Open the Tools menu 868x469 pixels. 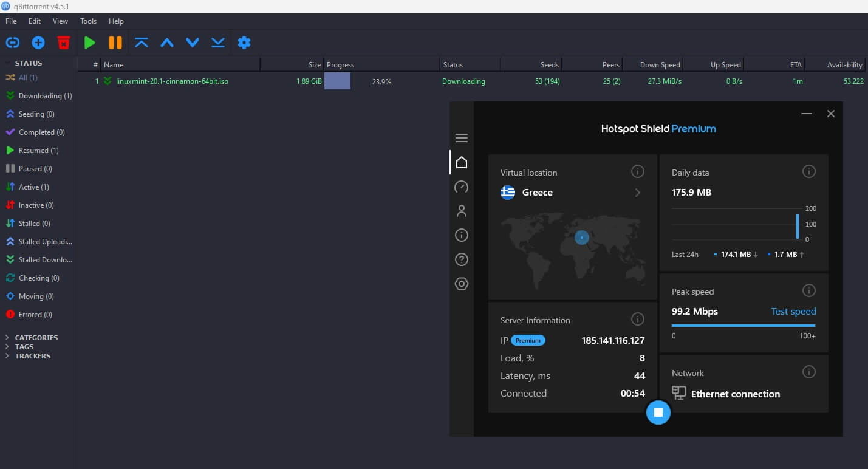pos(89,21)
